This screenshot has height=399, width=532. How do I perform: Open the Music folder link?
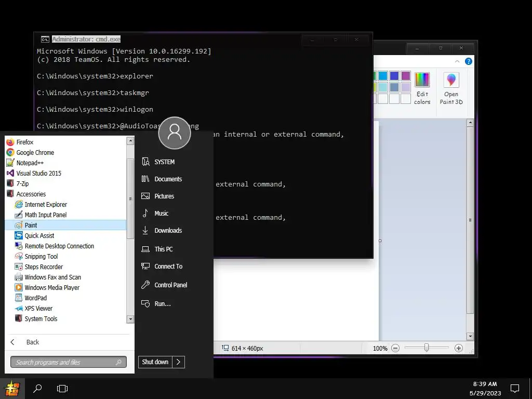point(155,214)
